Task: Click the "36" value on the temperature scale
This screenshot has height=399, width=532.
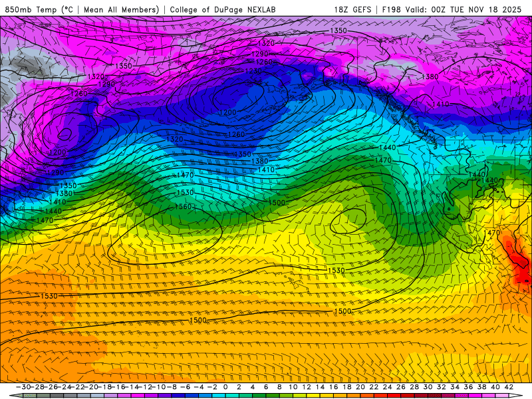Action: click(468, 387)
